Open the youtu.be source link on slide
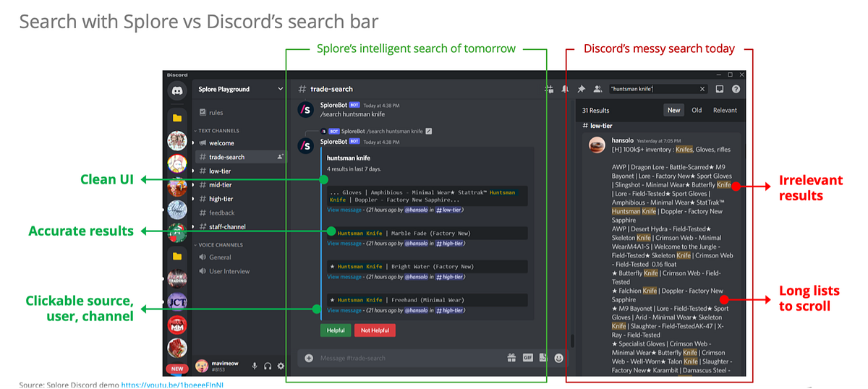Image resolution: width=868 pixels, height=389 pixels. tap(172, 385)
